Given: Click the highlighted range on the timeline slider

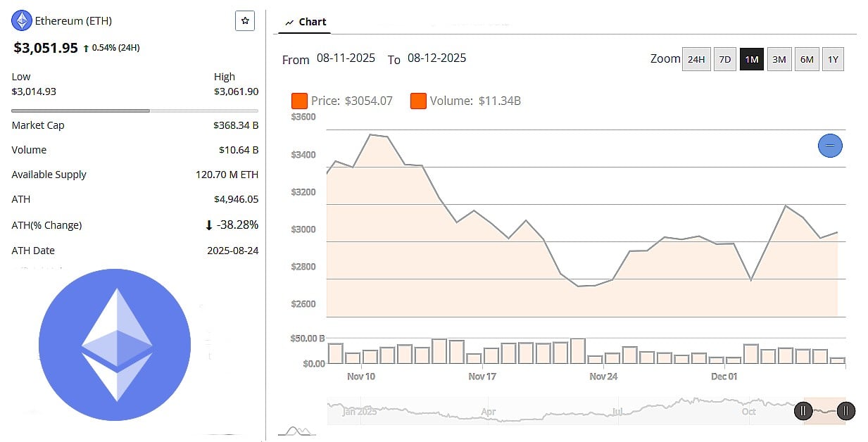Looking at the screenshot, I should (x=824, y=410).
